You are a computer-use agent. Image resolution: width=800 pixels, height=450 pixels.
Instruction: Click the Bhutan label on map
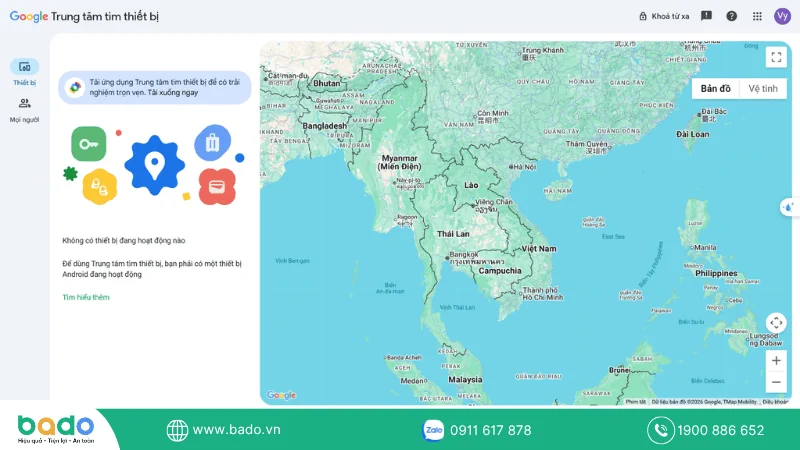[x=327, y=83]
